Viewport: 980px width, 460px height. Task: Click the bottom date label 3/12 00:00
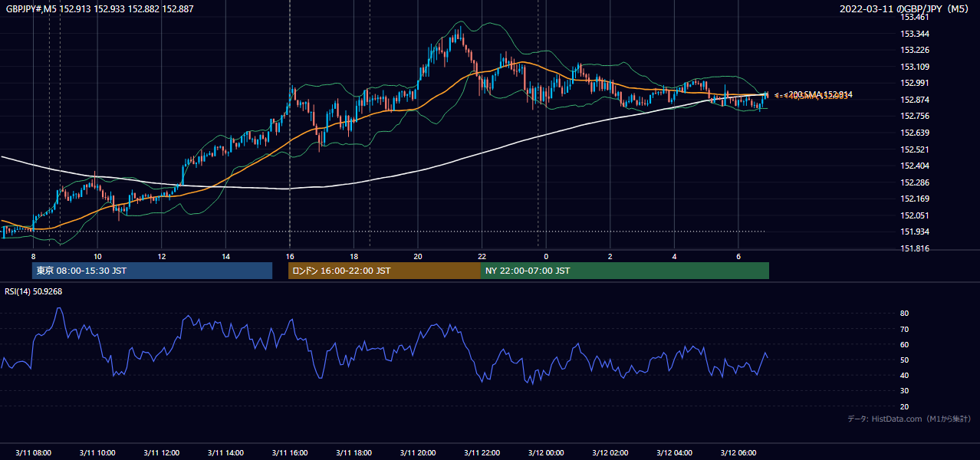click(546, 453)
